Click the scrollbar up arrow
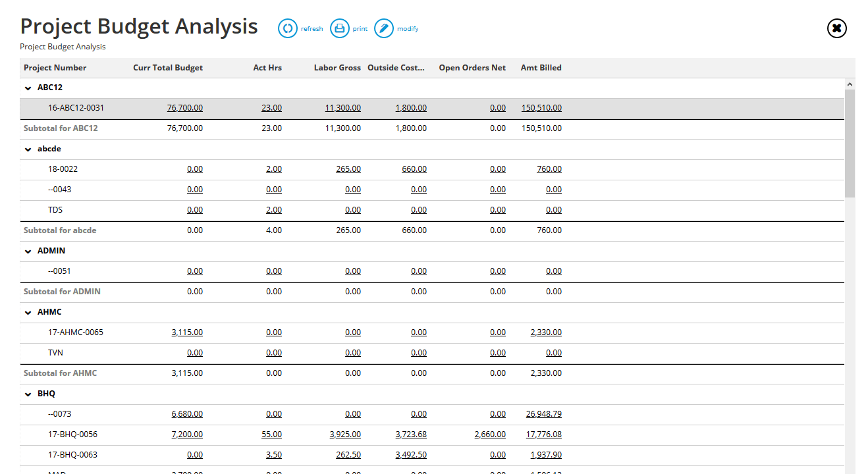 coord(850,84)
